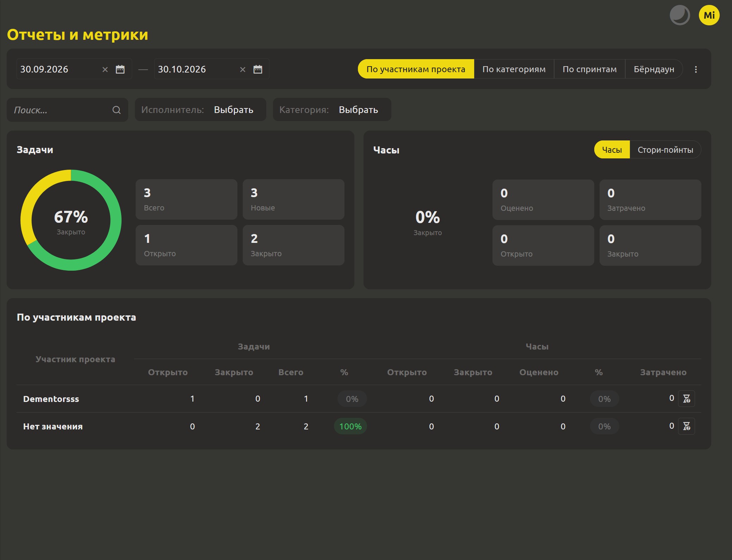Viewport: 732px width, 560px height.
Task: Open the Mi user avatar menu
Action: click(709, 15)
